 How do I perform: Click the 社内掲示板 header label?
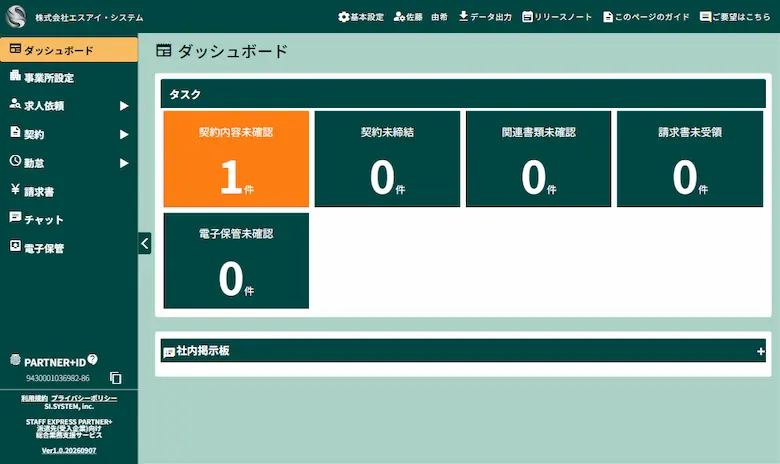[202, 351]
